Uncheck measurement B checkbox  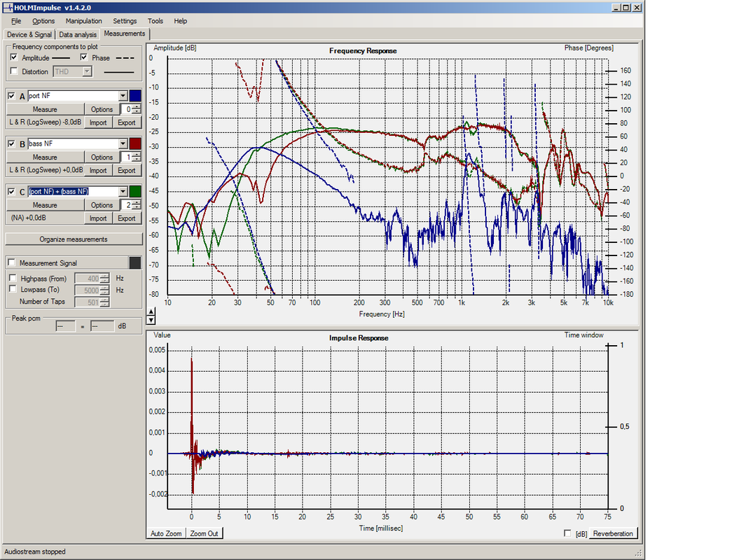pyautogui.click(x=11, y=144)
